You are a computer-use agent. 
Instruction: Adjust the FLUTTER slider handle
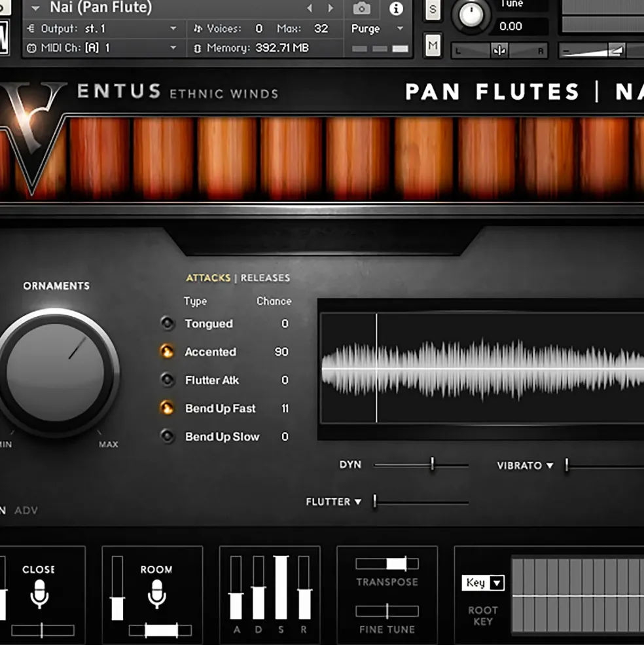coord(374,502)
